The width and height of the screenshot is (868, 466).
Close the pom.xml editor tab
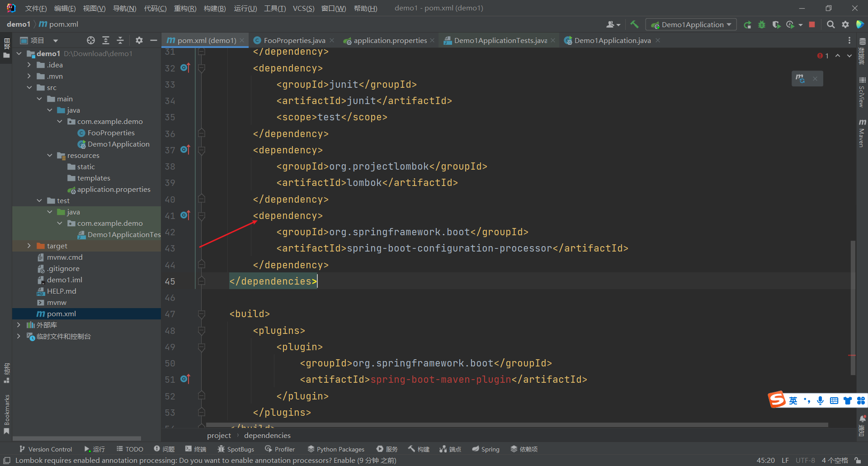pyautogui.click(x=242, y=40)
